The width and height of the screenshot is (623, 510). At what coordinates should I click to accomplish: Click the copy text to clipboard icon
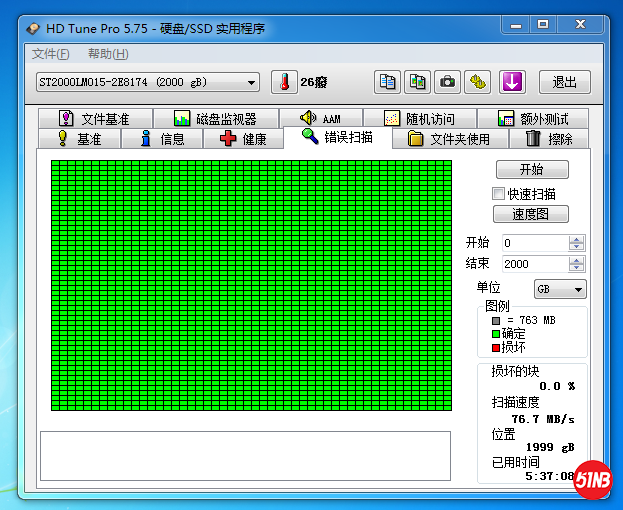387,82
